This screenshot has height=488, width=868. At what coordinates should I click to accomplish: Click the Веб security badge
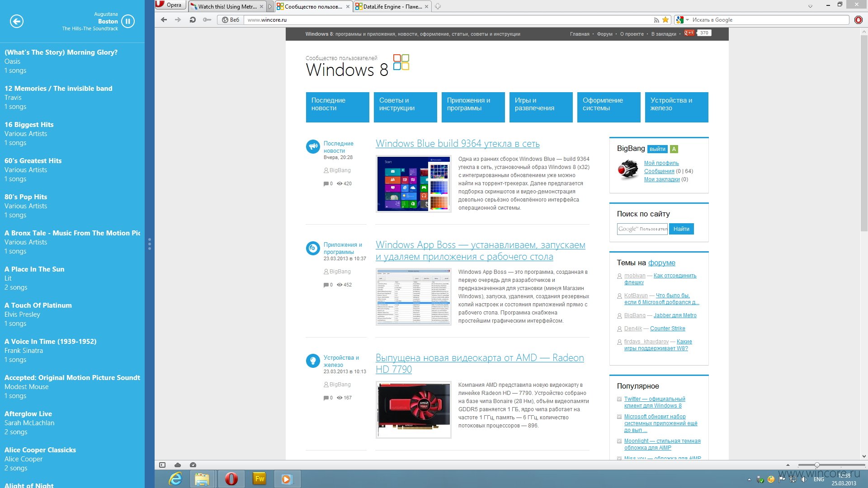[231, 20]
